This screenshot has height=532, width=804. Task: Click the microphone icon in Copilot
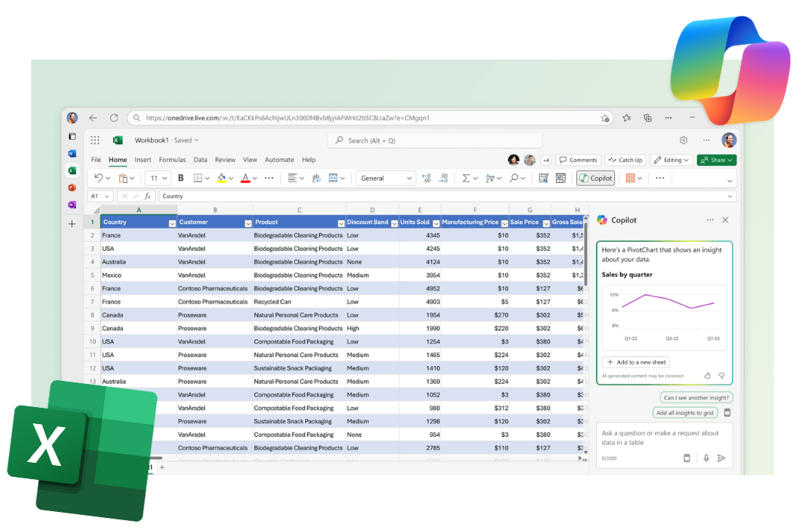706,458
